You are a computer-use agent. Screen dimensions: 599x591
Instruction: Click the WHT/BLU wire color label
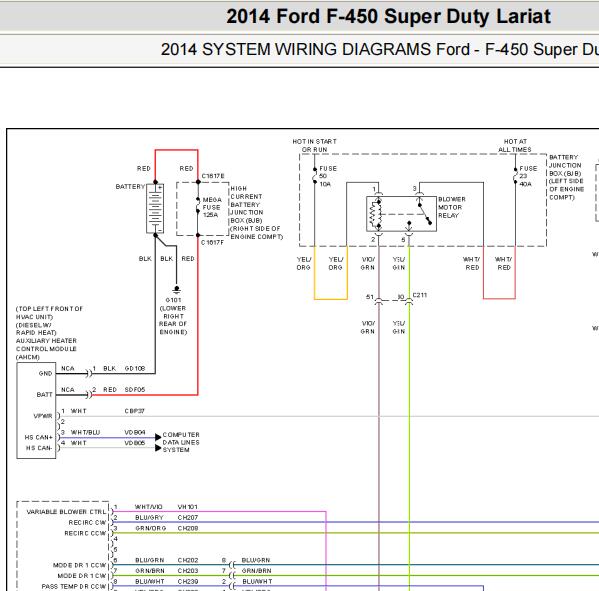click(86, 432)
